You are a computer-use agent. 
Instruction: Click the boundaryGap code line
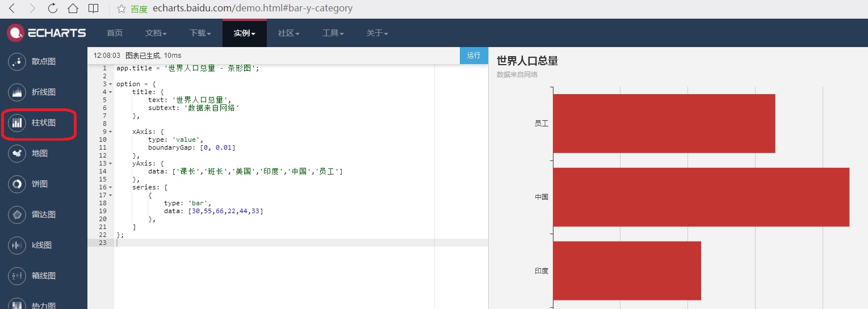[191, 147]
